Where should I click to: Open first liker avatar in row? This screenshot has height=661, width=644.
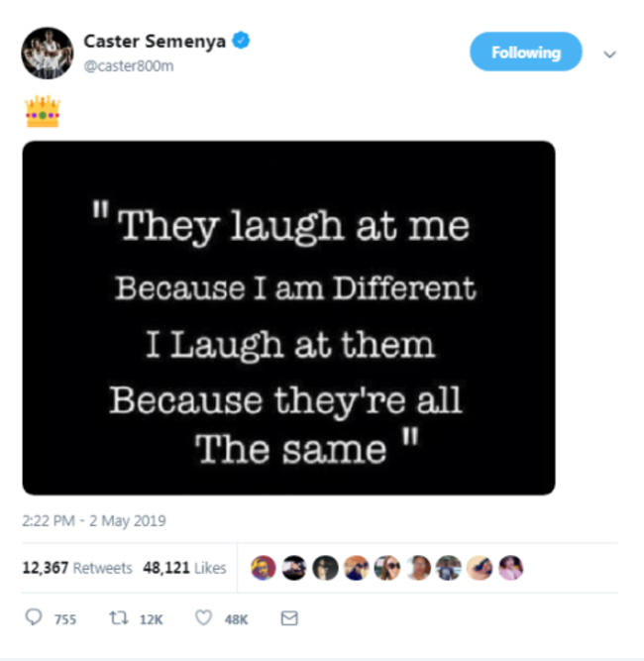pyautogui.click(x=264, y=568)
